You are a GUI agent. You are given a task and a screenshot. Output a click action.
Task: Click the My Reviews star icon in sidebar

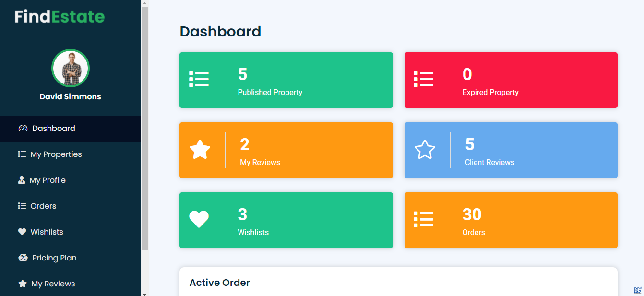pos(23,284)
